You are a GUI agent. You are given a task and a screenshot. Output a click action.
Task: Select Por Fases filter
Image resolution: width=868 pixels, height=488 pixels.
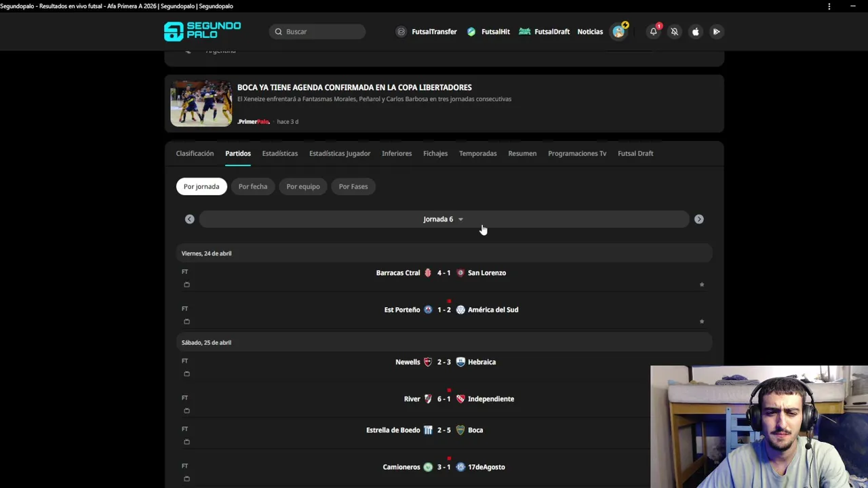[353, 186]
